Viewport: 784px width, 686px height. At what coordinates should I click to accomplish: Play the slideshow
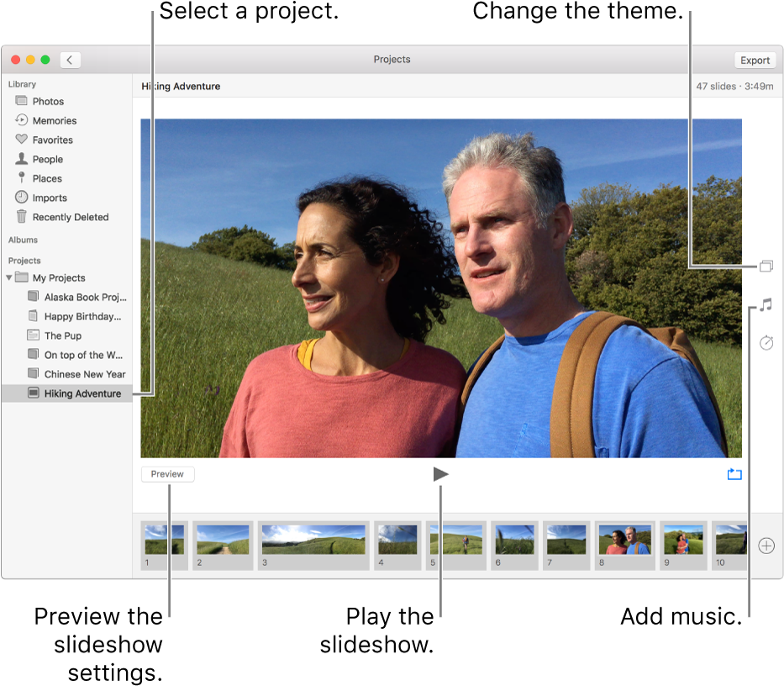tap(440, 474)
